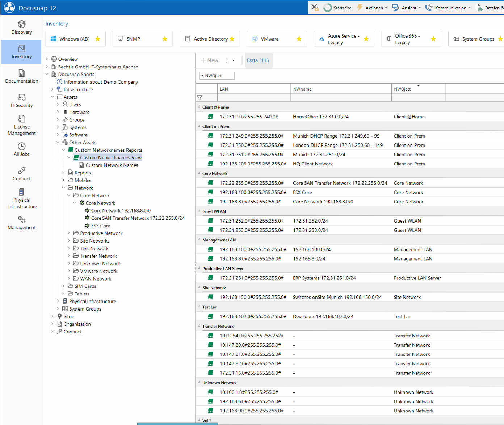
Task: Open Physical Infrastructure sidebar module
Action: click(x=22, y=198)
